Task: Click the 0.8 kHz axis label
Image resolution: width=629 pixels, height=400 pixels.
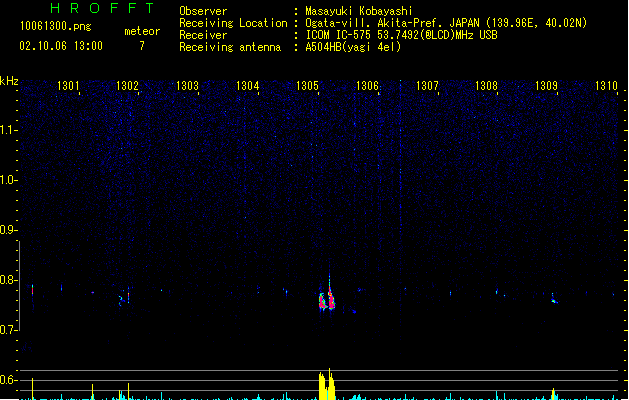Action: pos(8,280)
